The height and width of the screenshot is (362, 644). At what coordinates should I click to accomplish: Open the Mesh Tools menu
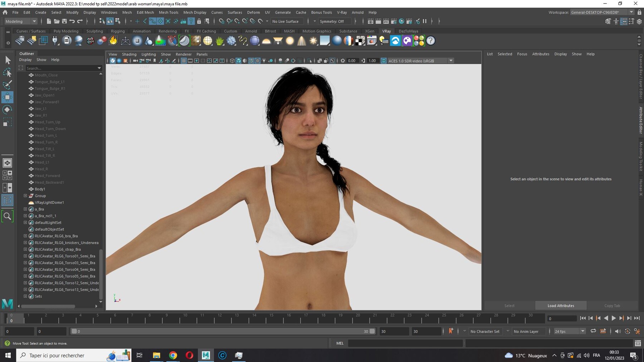169,12
